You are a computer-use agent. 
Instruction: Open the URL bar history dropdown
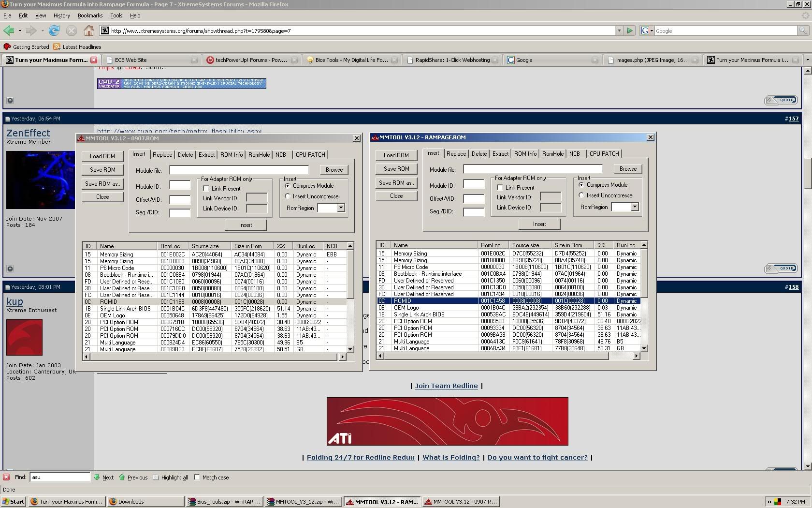[619, 30]
